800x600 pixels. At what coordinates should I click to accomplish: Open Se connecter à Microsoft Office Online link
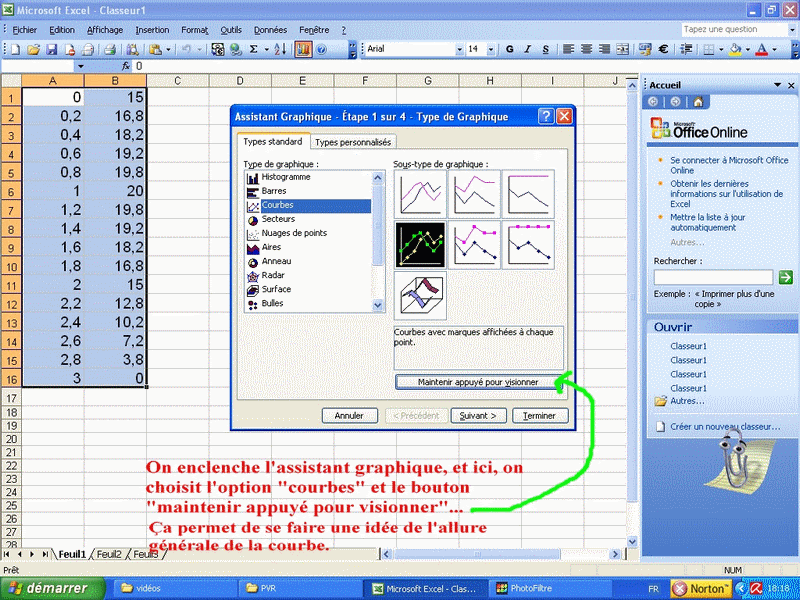click(x=729, y=165)
